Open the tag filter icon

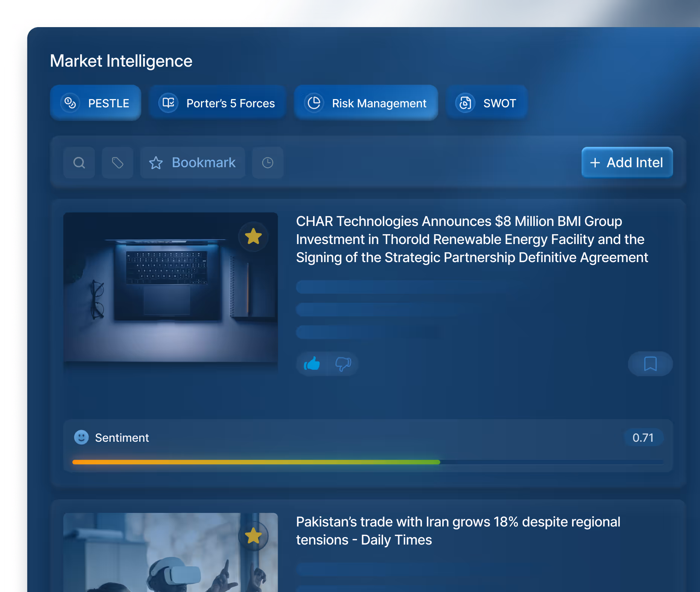coord(117,163)
